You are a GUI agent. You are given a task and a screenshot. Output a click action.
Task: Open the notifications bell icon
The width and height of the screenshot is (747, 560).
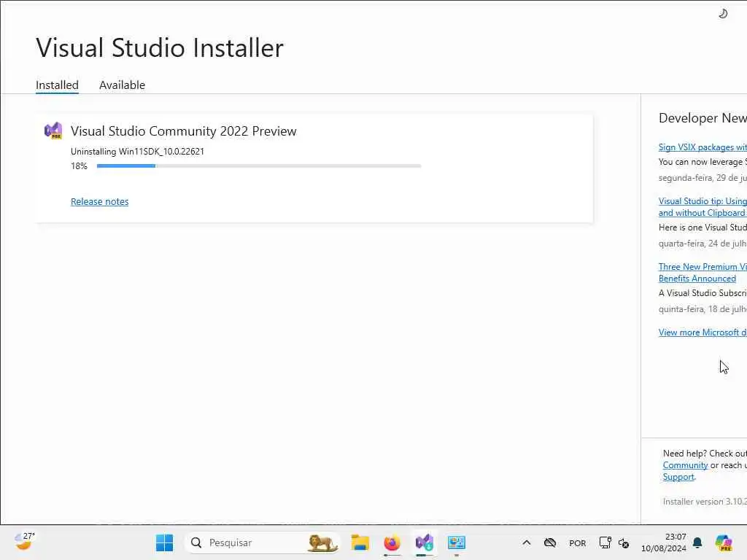(x=697, y=542)
